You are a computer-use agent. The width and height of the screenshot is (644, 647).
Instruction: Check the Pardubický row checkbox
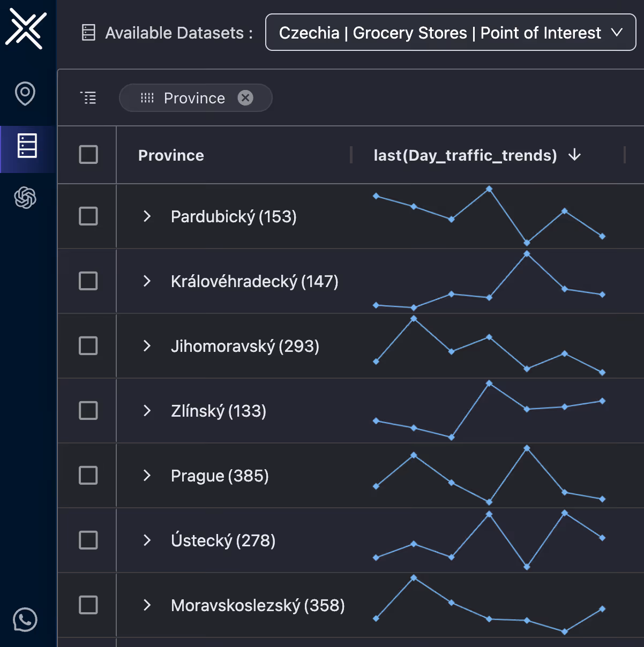[x=88, y=216]
